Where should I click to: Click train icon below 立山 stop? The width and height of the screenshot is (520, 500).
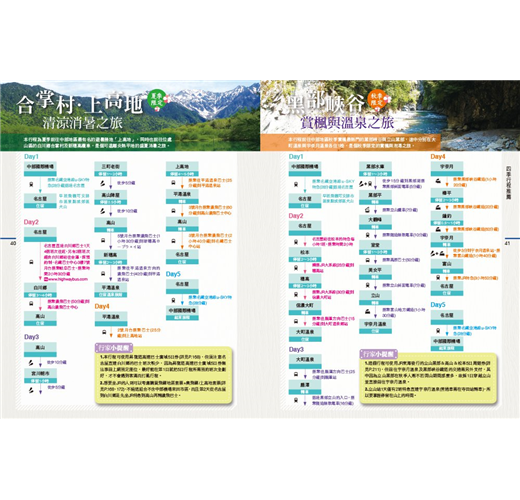(367, 312)
